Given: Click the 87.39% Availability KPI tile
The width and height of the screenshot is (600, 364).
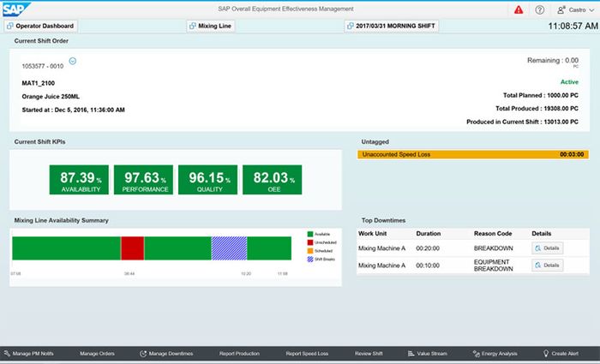Looking at the screenshot, I should 79,180.
